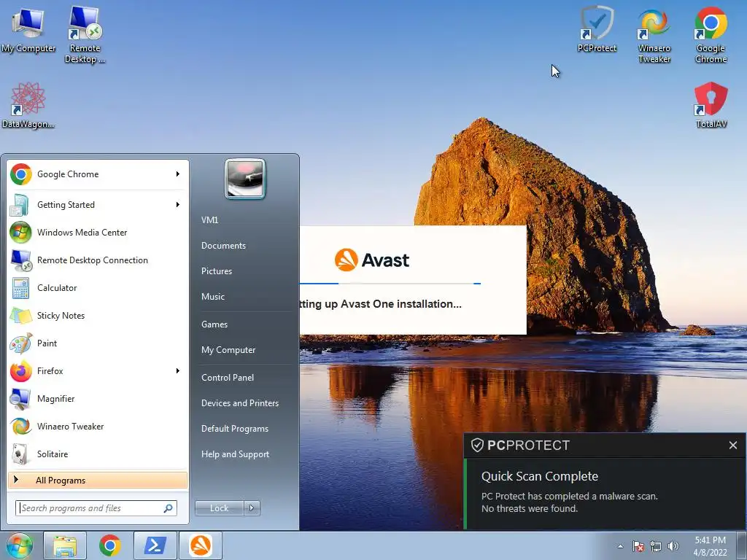Open the Remote Desktop desktop shortcut
Screen dimensions: 747x560
click(x=85, y=34)
